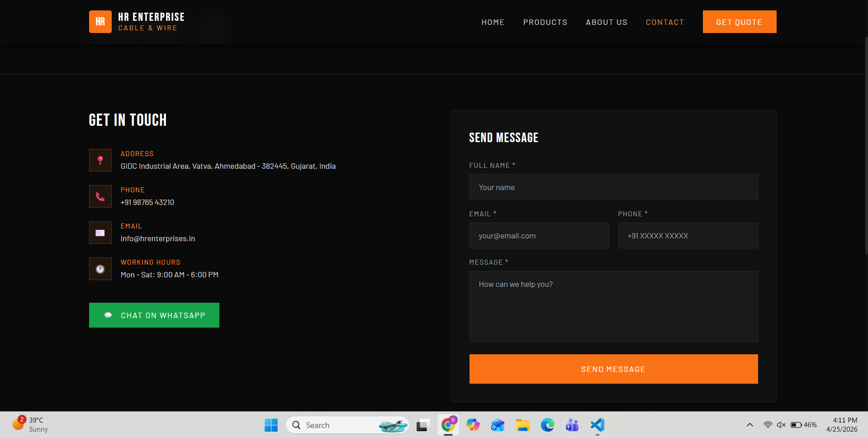Open the Windows Start menu
This screenshot has height=438, width=868.
271,425
